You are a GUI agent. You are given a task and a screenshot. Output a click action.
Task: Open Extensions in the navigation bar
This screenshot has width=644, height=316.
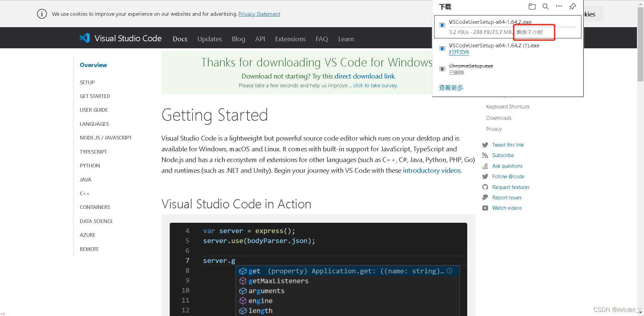pyautogui.click(x=290, y=39)
